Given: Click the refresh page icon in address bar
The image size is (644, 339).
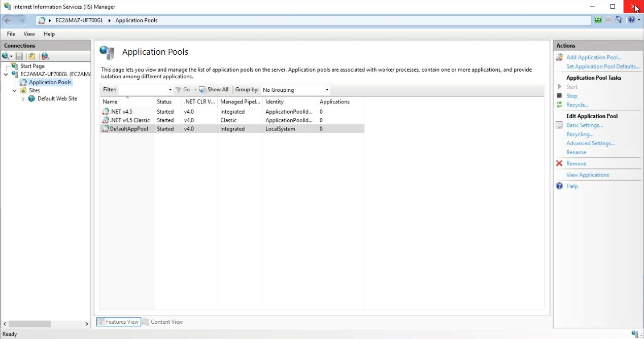Looking at the screenshot, I should pos(598,20).
